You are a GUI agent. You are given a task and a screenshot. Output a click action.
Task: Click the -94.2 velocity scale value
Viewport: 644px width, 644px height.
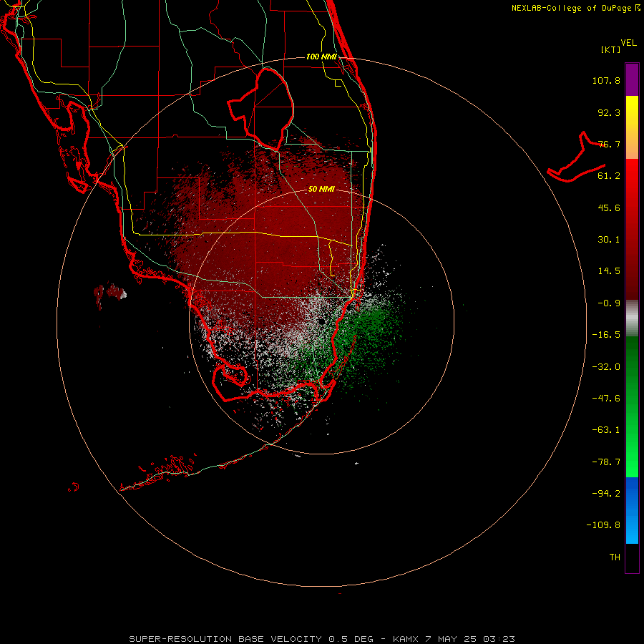click(x=606, y=493)
